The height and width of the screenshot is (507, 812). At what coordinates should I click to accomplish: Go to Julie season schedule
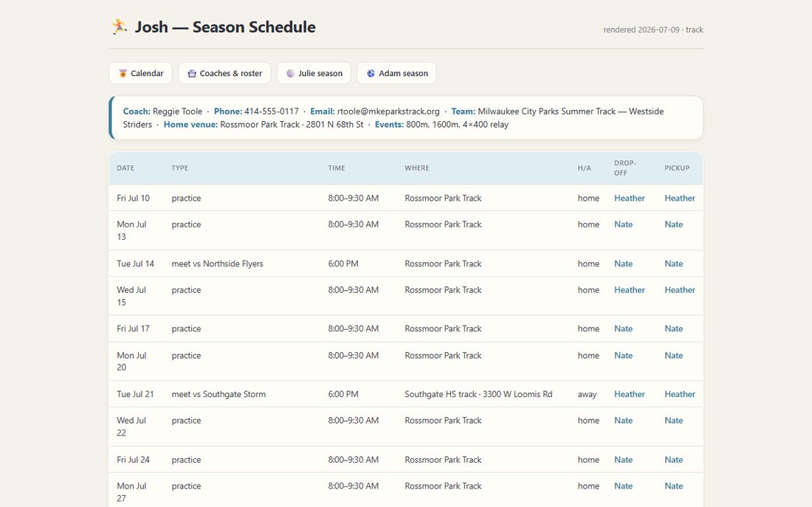pyautogui.click(x=314, y=73)
